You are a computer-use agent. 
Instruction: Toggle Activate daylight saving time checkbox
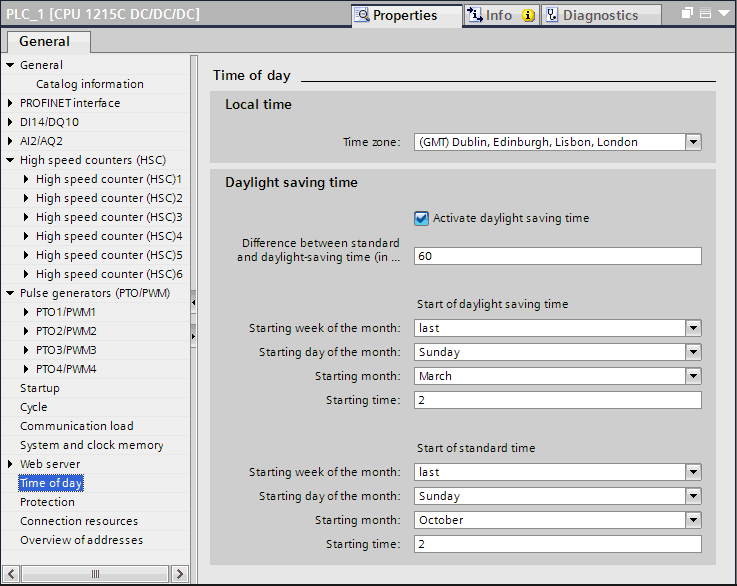pyautogui.click(x=421, y=219)
